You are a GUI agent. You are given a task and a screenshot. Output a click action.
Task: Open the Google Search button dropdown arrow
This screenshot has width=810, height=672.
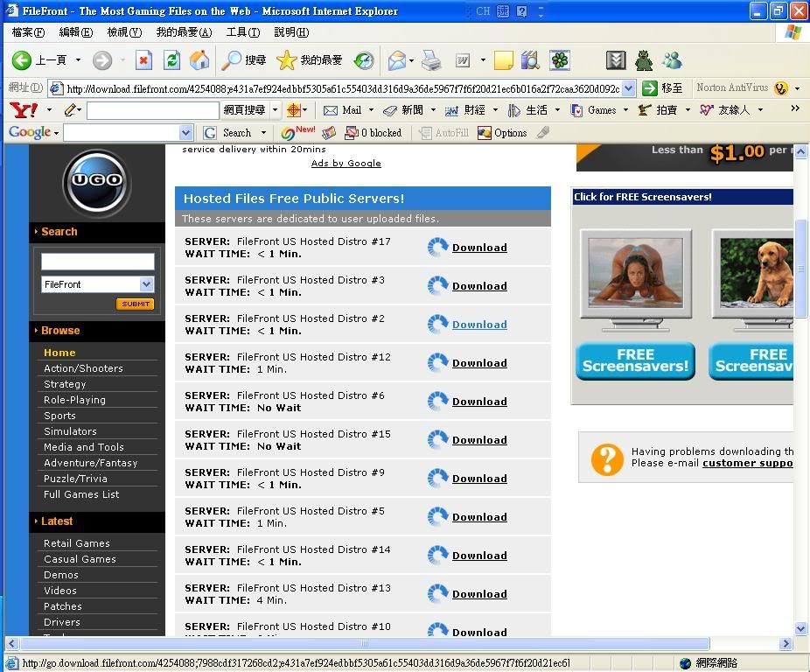pyautogui.click(x=263, y=133)
